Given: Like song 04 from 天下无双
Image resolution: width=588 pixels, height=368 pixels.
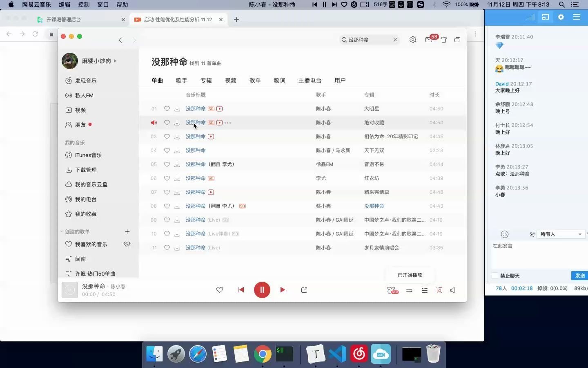Looking at the screenshot, I should point(167,150).
